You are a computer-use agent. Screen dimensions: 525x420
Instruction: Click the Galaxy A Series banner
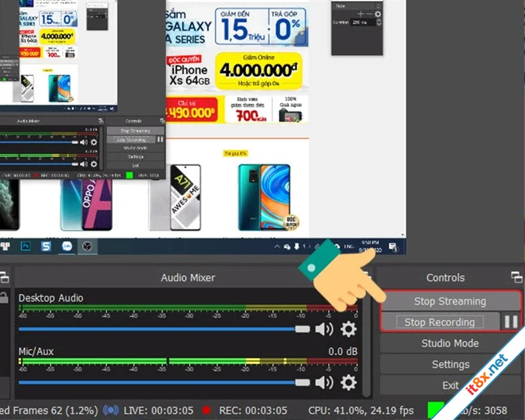click(237, 27)
